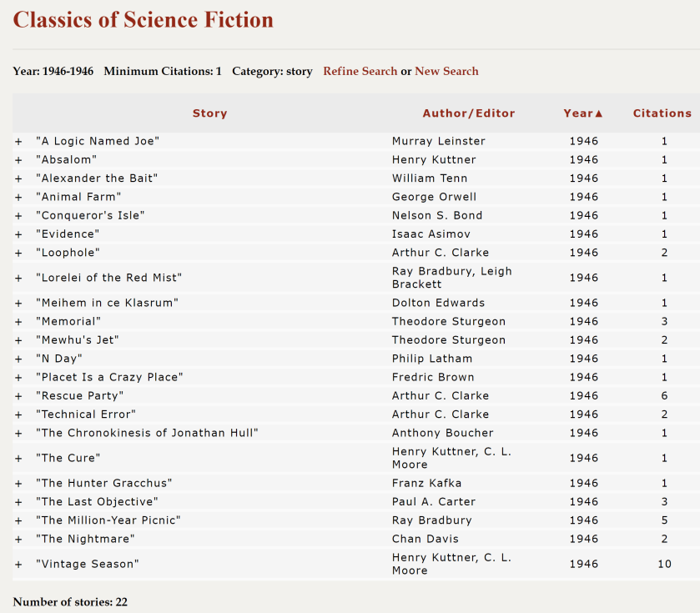Expand the "Mewhu's Jet" row
The width and height of the screenshot is (700, 613).
point(18,340)
